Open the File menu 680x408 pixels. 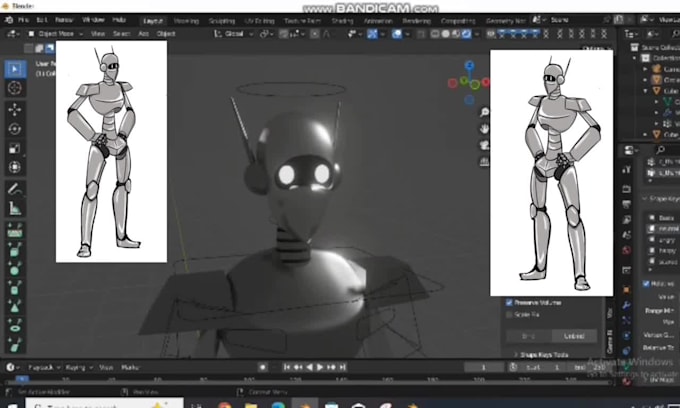(23, 20)
